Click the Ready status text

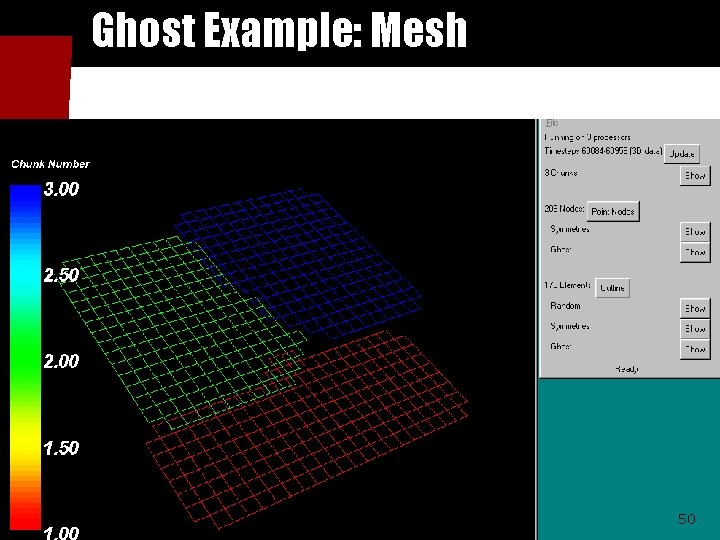627,369
